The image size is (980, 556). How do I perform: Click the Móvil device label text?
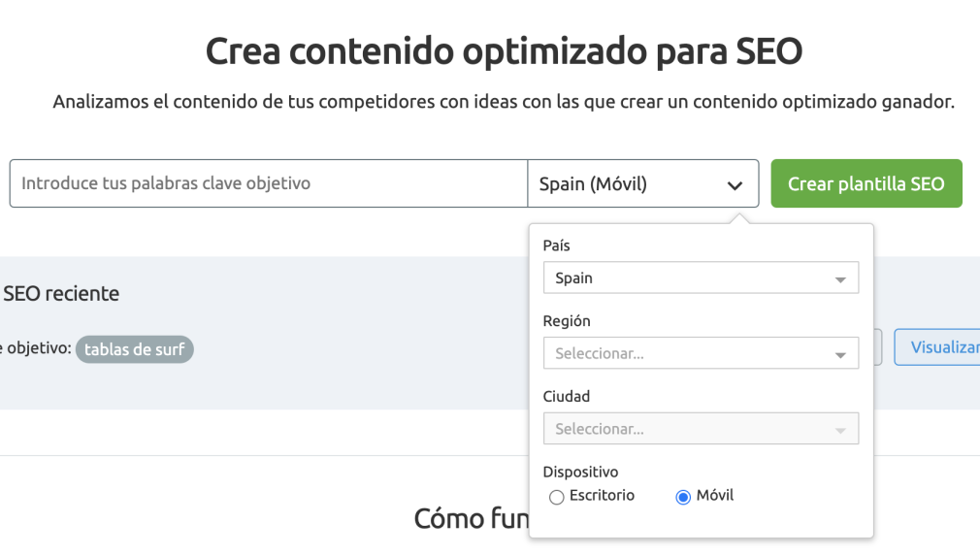tap(714, 496)
